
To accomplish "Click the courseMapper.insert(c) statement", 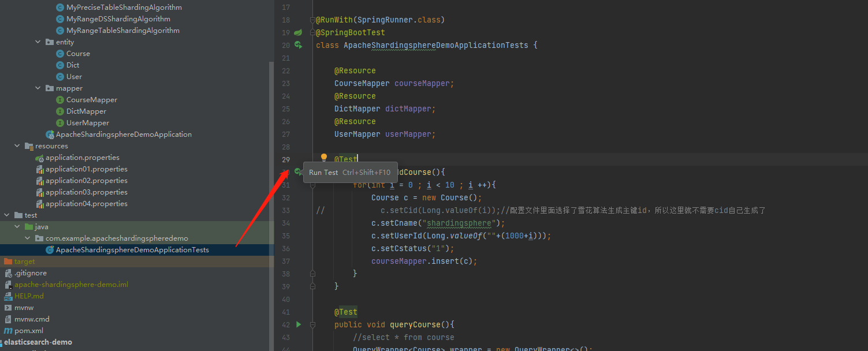I will (424, 261).
